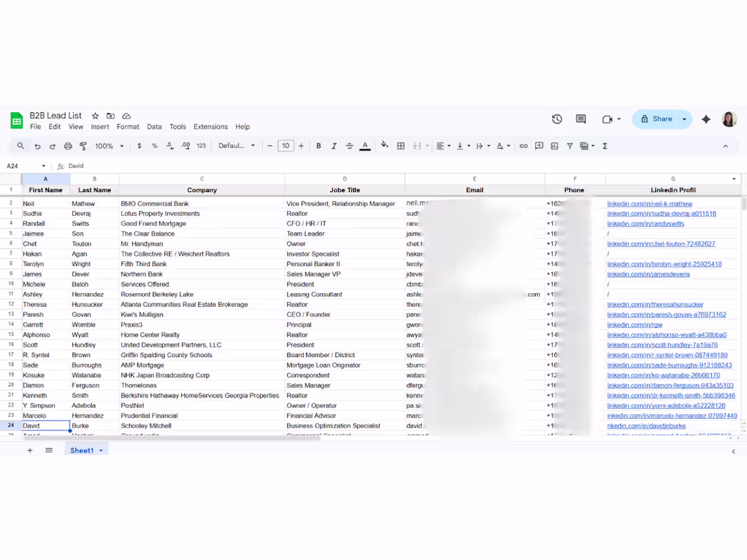Open theresahunsucker LinkedIn link
747x560 pixels.
pyautogui.click(x=655, y=304)
